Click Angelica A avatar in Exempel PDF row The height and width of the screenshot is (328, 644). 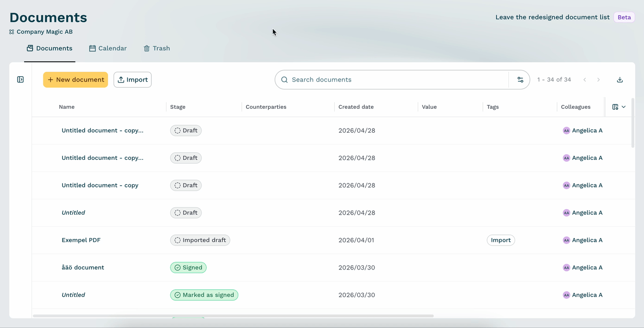coord(566,240)
